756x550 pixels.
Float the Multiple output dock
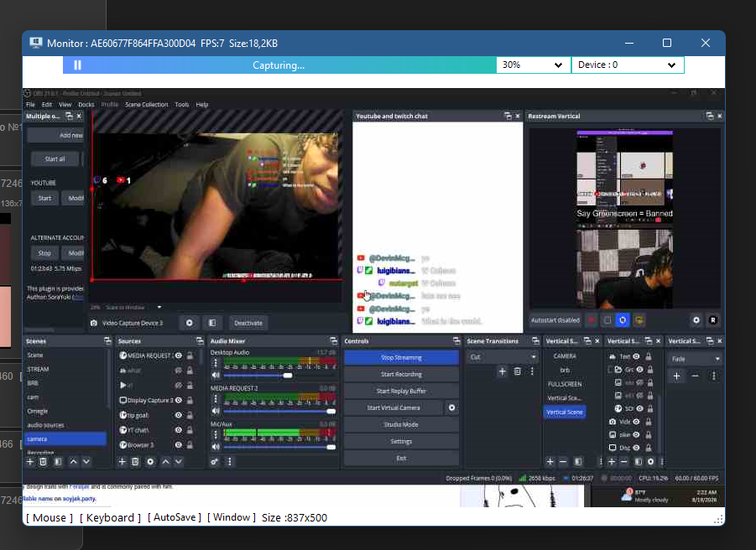coord(69,116)
